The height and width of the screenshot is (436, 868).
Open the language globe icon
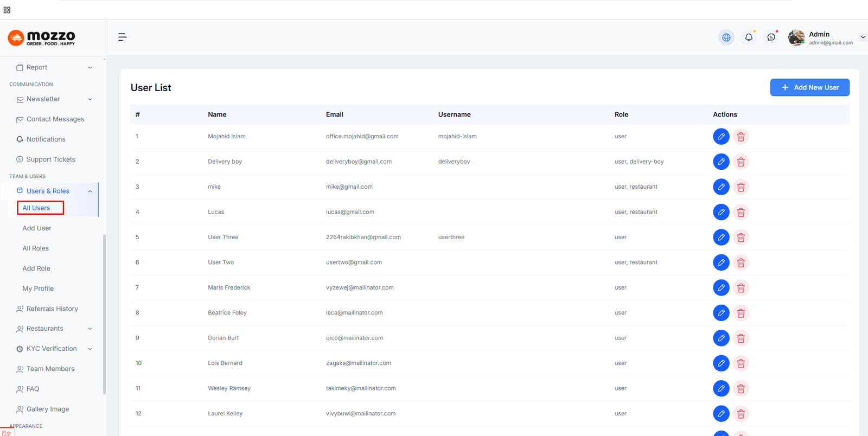point(726,37)
